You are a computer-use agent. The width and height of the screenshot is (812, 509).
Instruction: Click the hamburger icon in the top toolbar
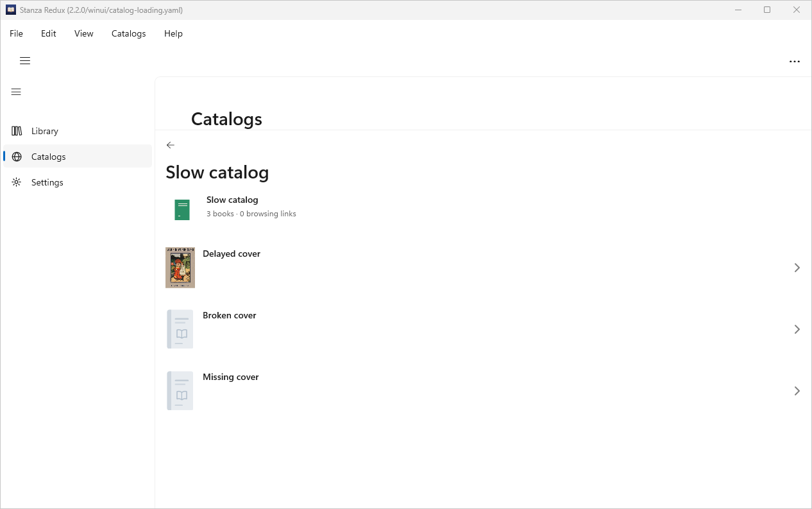pos(25,61)
